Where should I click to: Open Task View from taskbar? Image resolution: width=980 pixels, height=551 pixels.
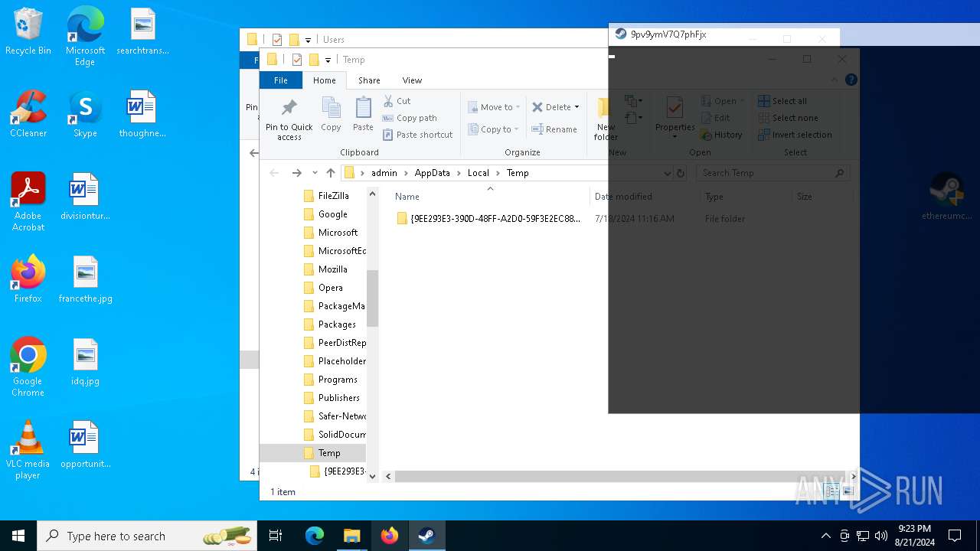[276, 536]
